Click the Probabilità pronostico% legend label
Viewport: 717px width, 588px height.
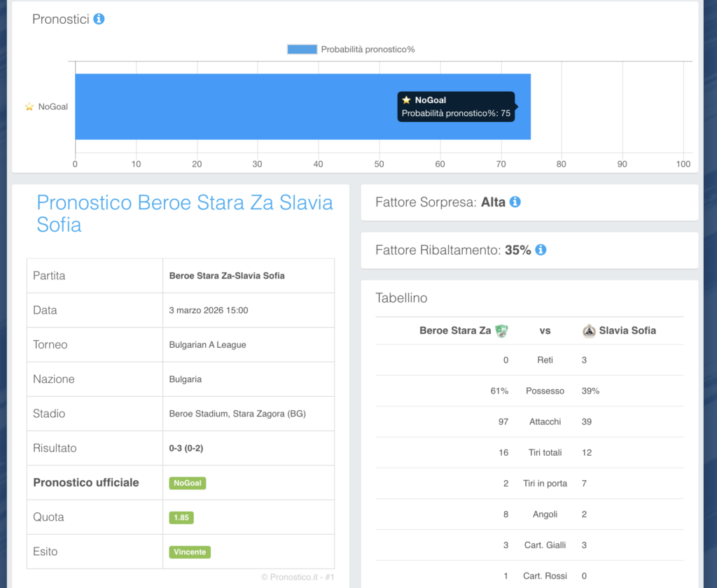368,49
